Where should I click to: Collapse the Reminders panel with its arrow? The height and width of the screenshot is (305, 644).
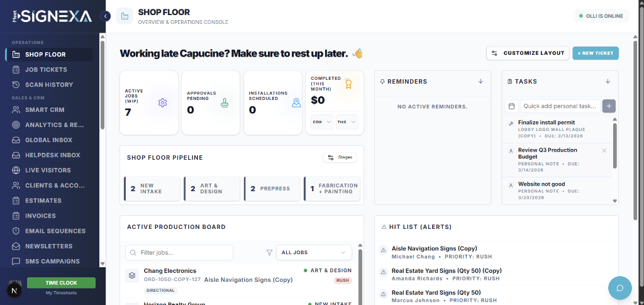(x=480, y=81)
